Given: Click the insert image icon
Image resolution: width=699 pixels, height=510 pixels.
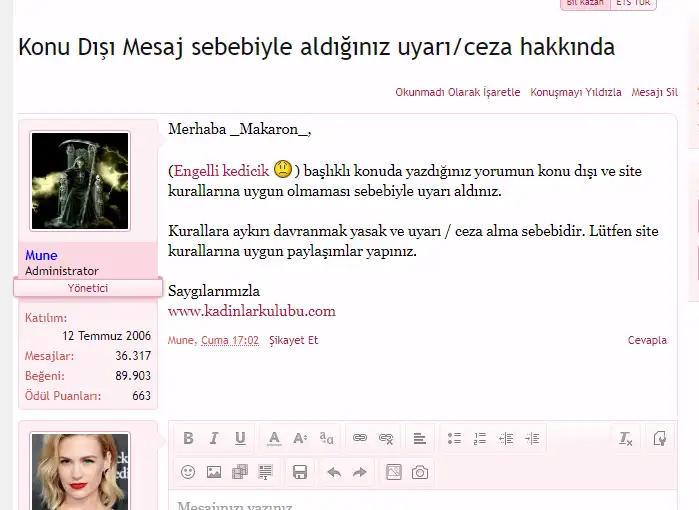Looking at the screenshot, I should pyautogui.click(x=214, y=472).
